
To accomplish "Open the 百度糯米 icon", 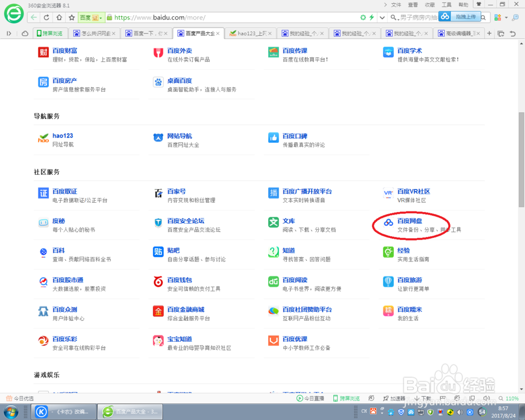I will point(388,311).
